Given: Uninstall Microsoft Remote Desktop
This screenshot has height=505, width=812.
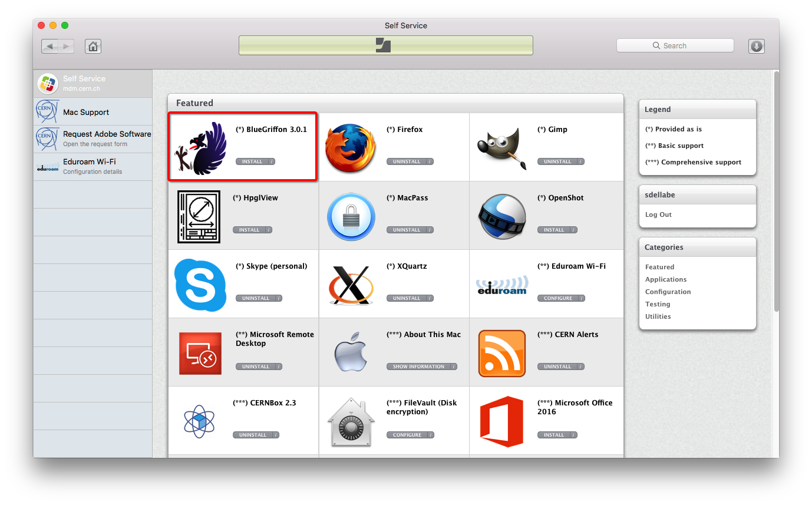Looking at the screenshot, I should tap(259, 367).
